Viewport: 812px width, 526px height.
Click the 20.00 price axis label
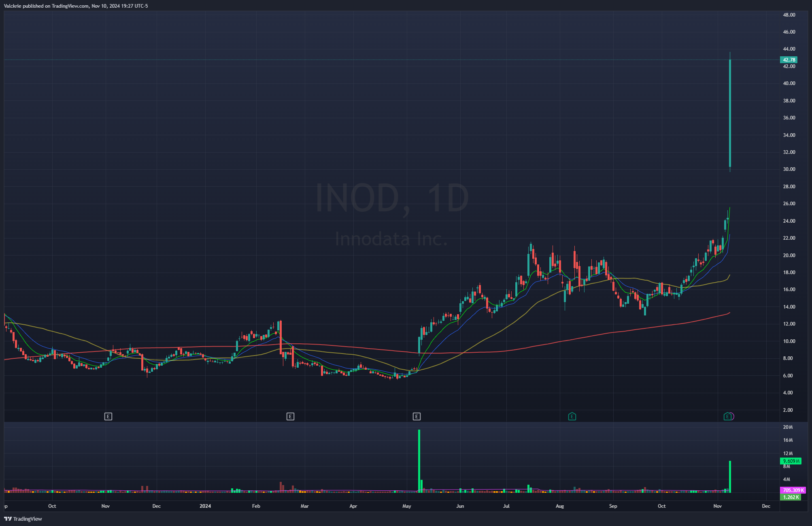coord(789,256)
